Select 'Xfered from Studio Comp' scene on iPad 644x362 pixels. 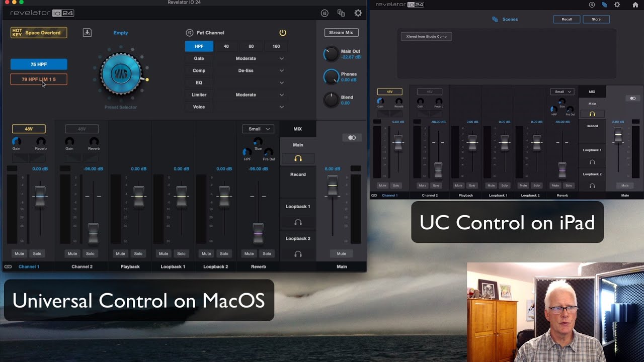(426, 37)
